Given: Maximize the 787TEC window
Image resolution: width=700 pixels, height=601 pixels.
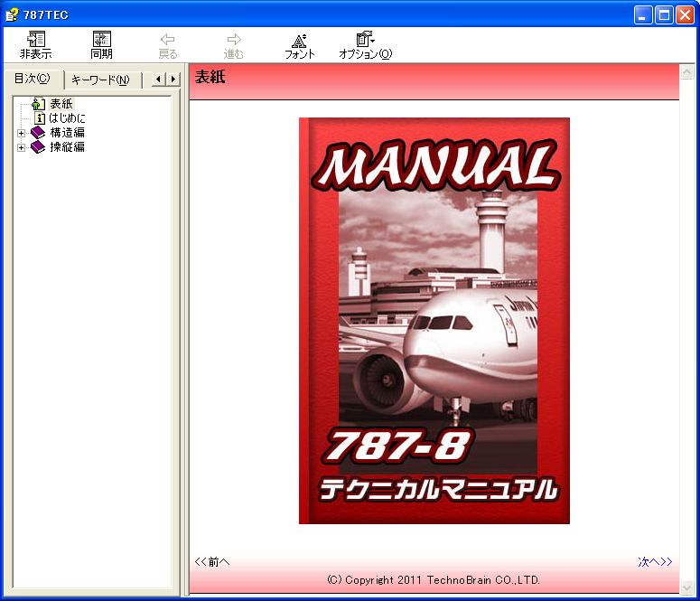Looking at the screenshot, I should [x=664, y=15].
